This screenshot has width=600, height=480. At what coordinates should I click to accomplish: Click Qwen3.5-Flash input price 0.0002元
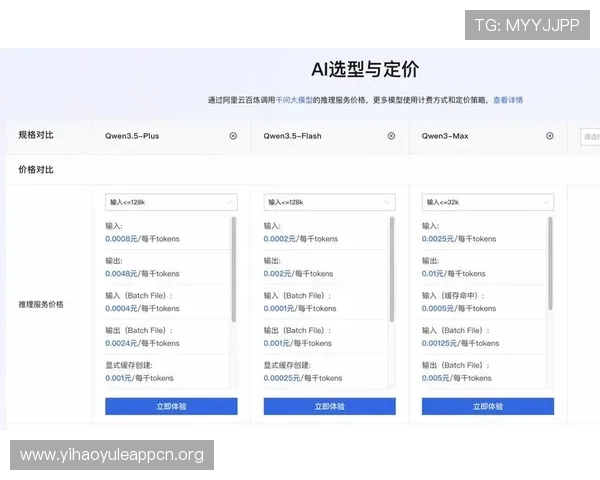coord(279,239)
